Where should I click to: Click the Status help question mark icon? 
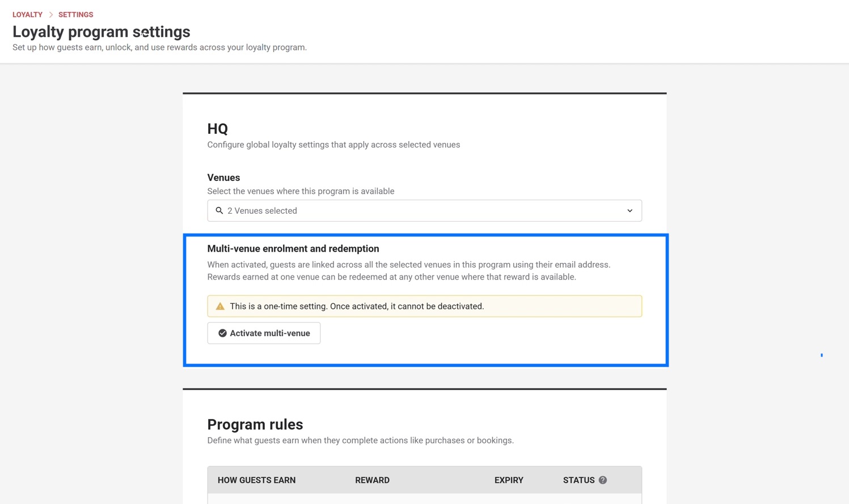pos(603,480)
